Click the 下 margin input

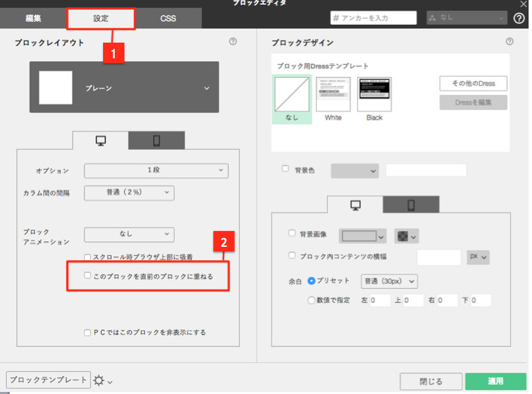click(x=480, y=300)
